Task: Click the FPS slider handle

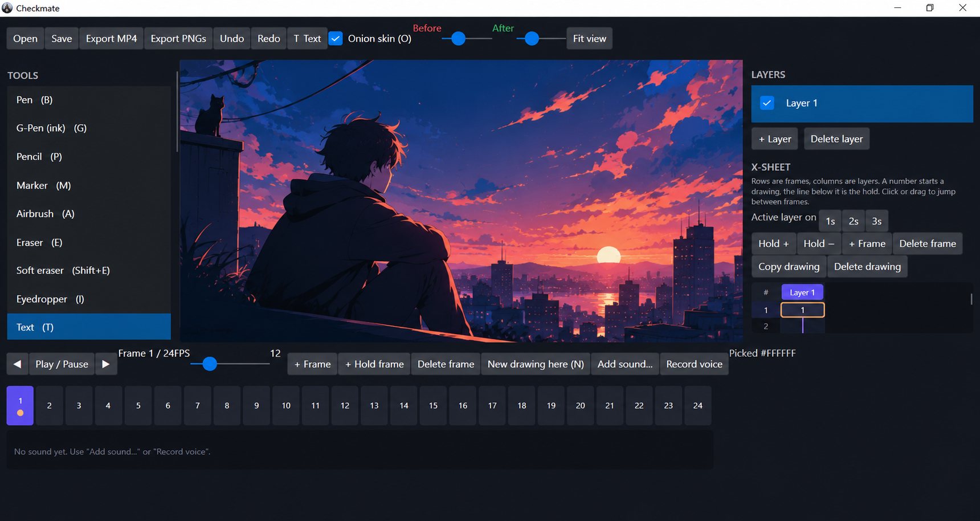Action: [x=210, y=364]
